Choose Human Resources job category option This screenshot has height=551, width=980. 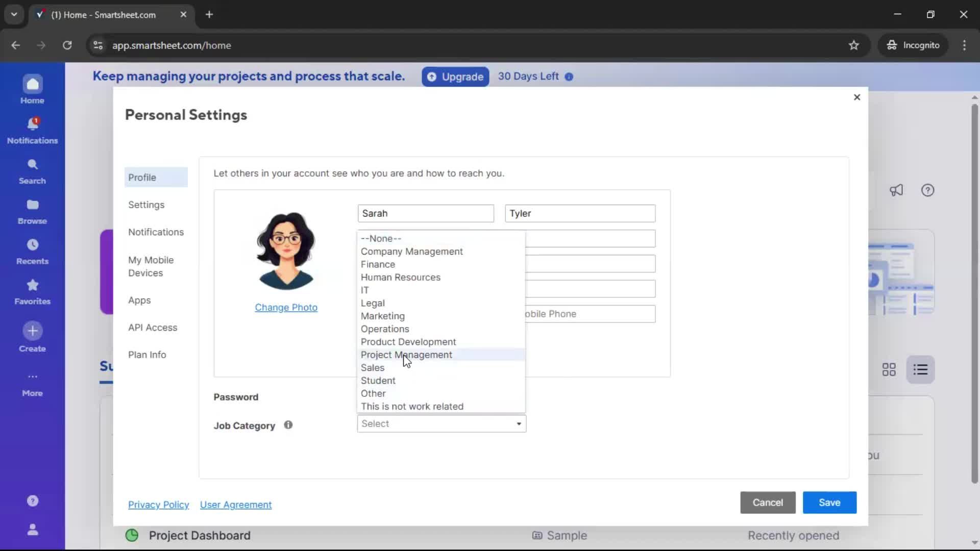coord(401,277)
